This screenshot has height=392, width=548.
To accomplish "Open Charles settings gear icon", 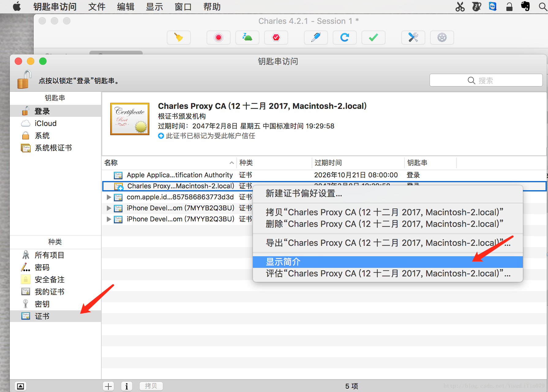I will point(442,38).
